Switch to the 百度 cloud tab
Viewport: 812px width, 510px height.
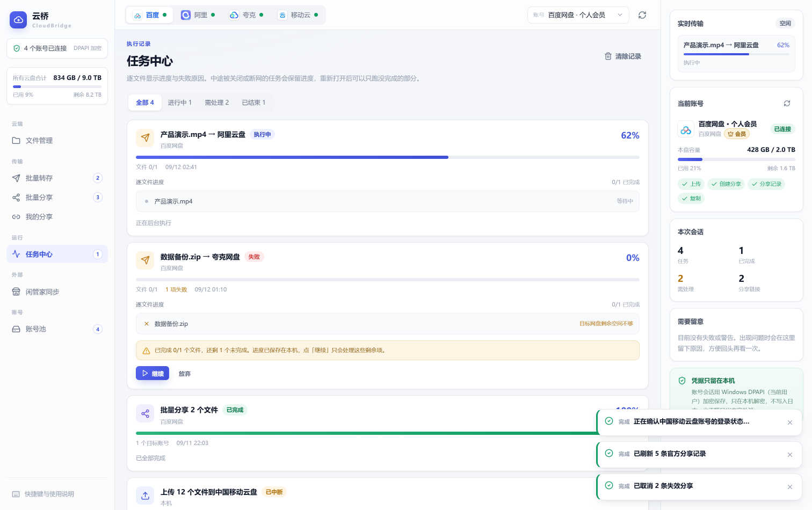click(x=149, y=15)
